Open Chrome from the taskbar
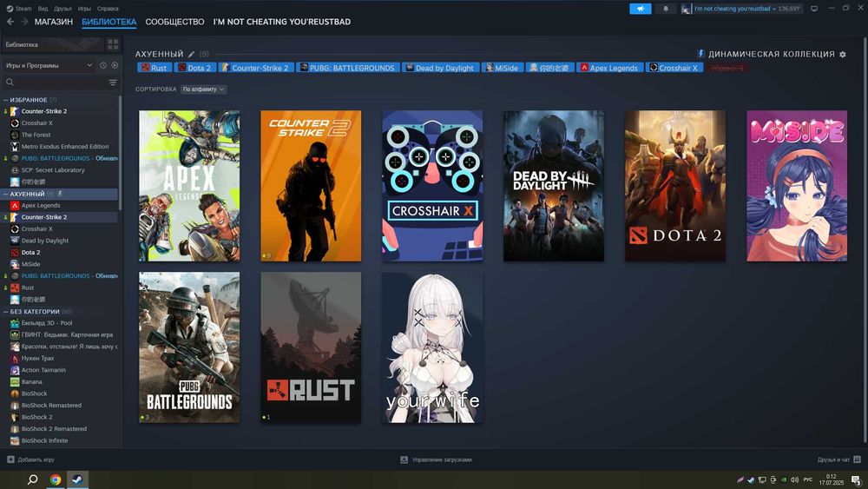Screen dimensions: 868x489 (x=56, y=479)
